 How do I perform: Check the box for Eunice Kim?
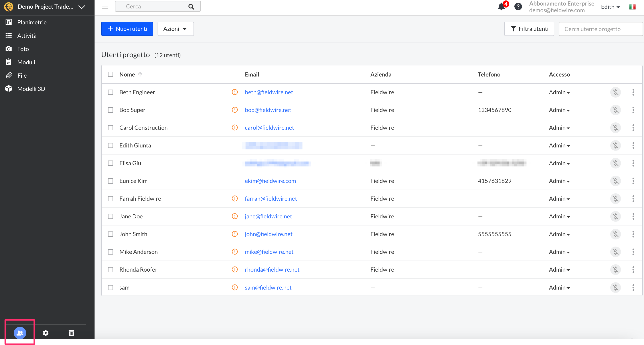click(x=111, y=181)
